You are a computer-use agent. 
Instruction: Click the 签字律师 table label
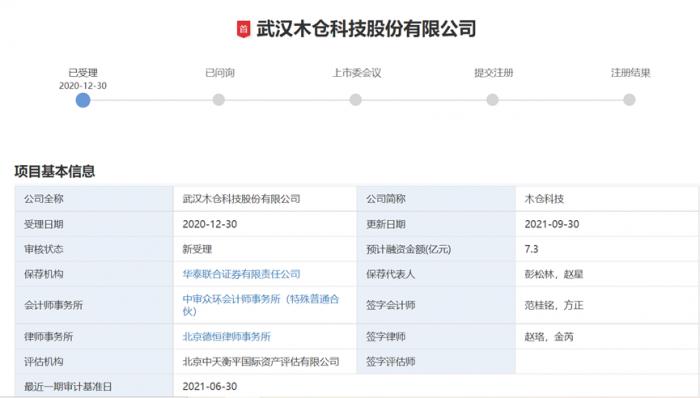coord(386,336)
